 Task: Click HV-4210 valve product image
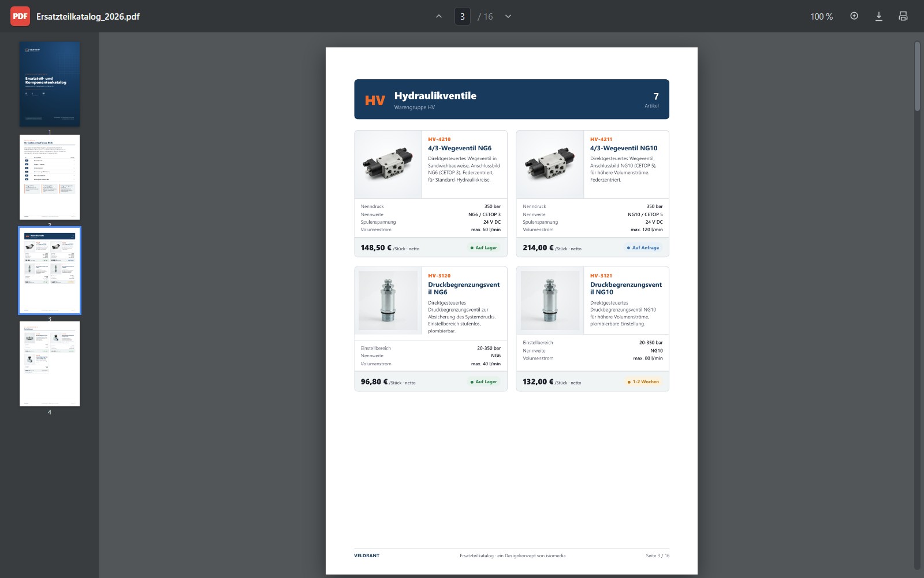pos(388,164)
